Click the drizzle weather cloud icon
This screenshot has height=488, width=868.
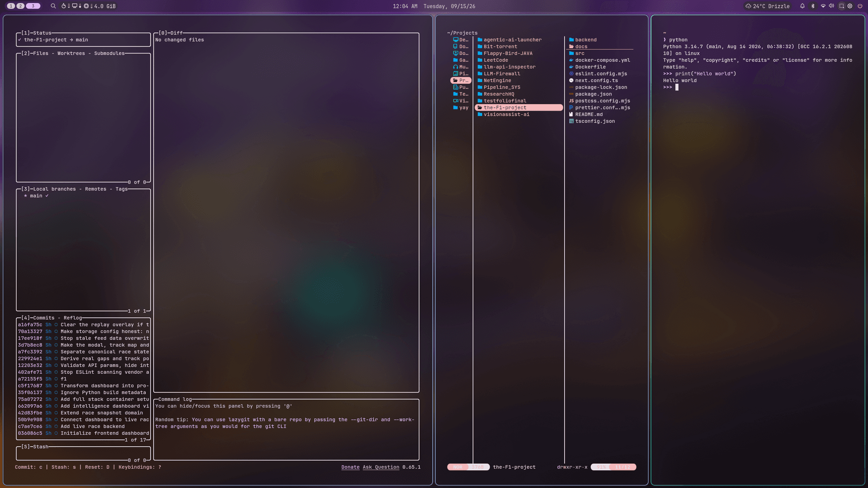click(748, 6)
